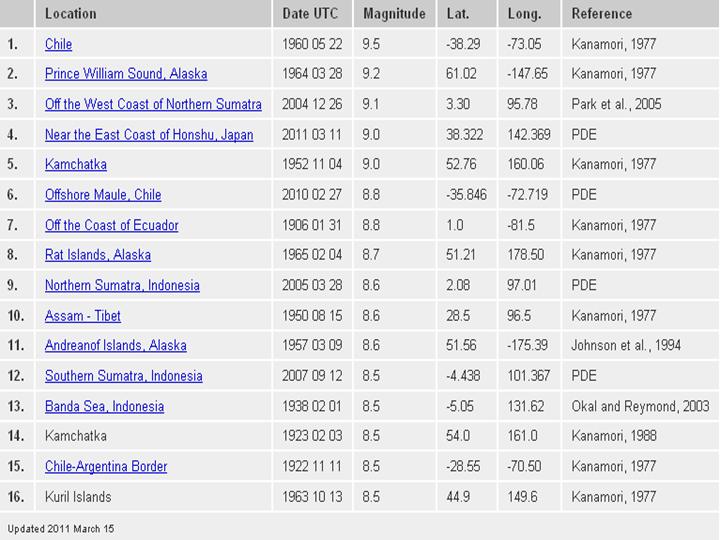This screenshot has width=720, height=540.
Task: Click magnitude value 9.2
Action: coord(371,73)
